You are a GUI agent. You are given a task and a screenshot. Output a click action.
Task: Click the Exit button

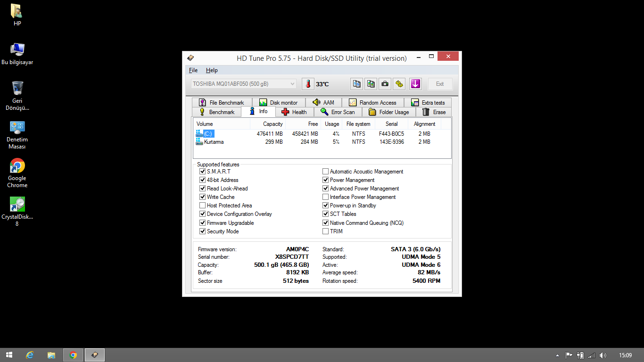[440, 84]
